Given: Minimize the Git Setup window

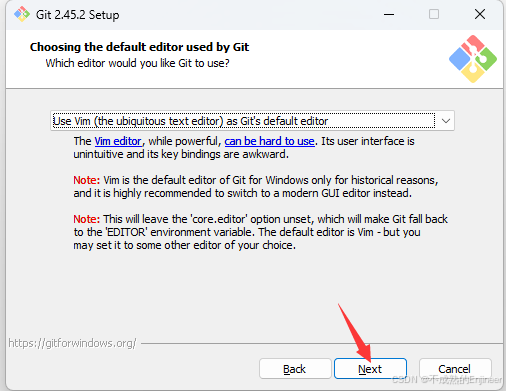Looking at the screenshot, I should click(389, 14).
